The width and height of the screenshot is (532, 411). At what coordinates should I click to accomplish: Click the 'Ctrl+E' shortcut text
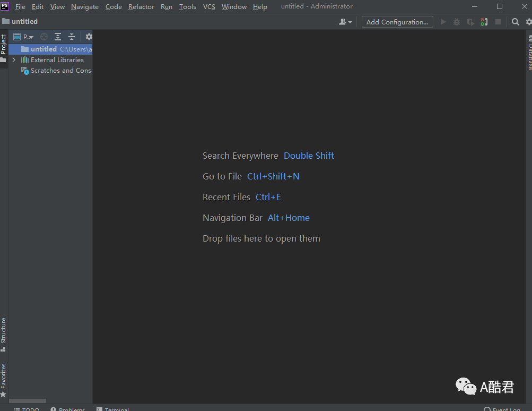pyautogui.click(x=268, y=197)
